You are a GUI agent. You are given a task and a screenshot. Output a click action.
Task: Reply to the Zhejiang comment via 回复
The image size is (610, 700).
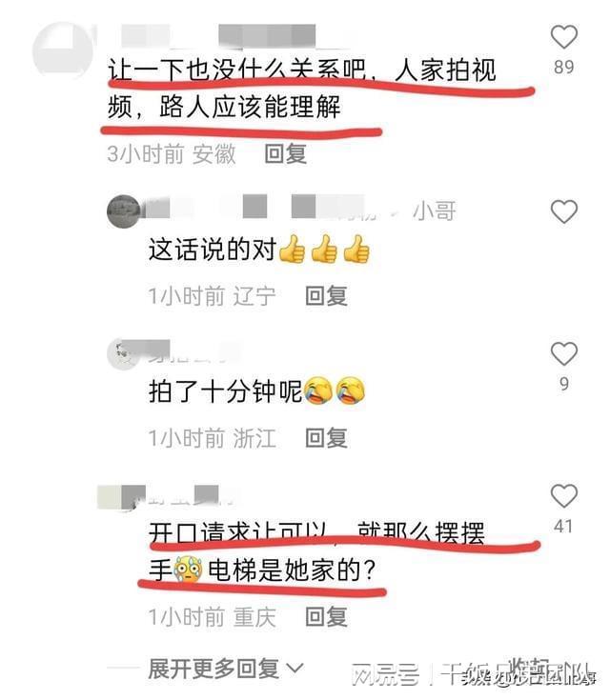click(x=326, y=438)
